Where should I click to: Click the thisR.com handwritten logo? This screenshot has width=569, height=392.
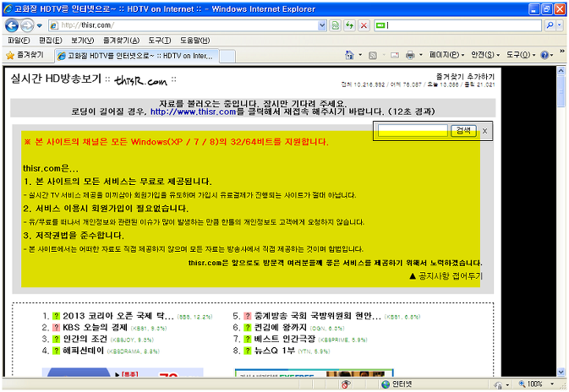tap(141, 80)
